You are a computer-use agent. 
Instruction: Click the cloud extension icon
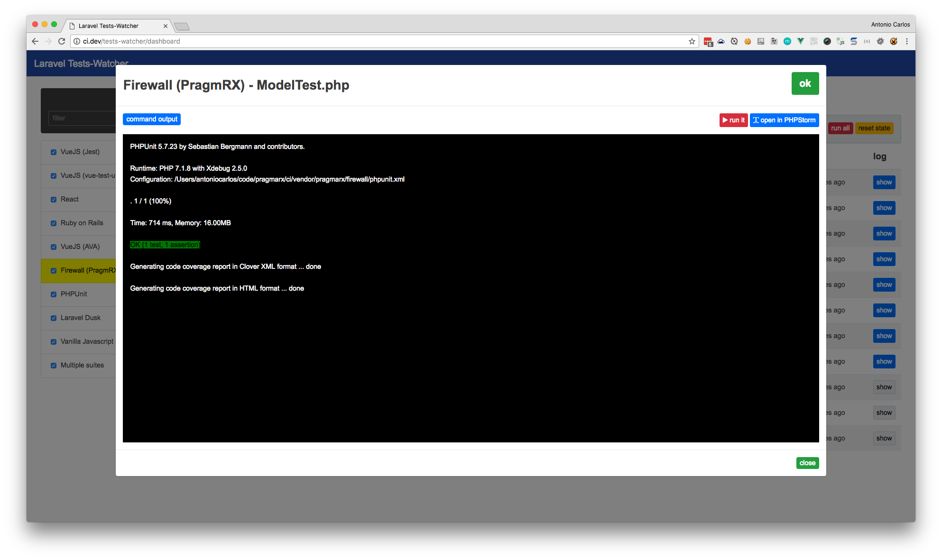(x=721, y=41)
